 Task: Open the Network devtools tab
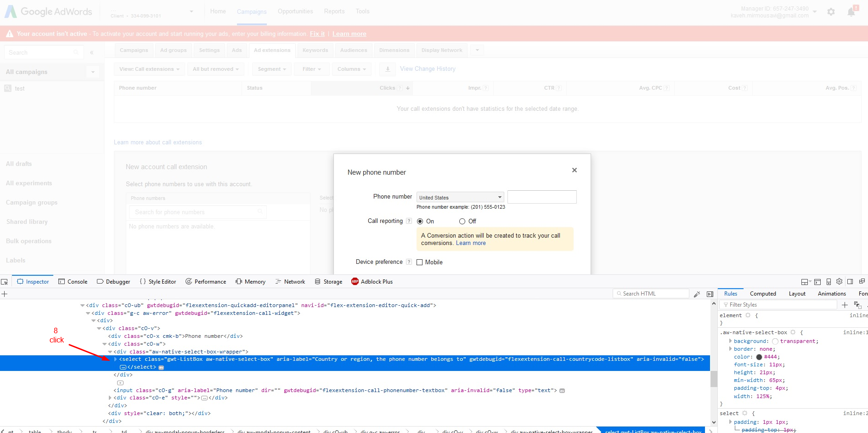(x=290, y=282)
